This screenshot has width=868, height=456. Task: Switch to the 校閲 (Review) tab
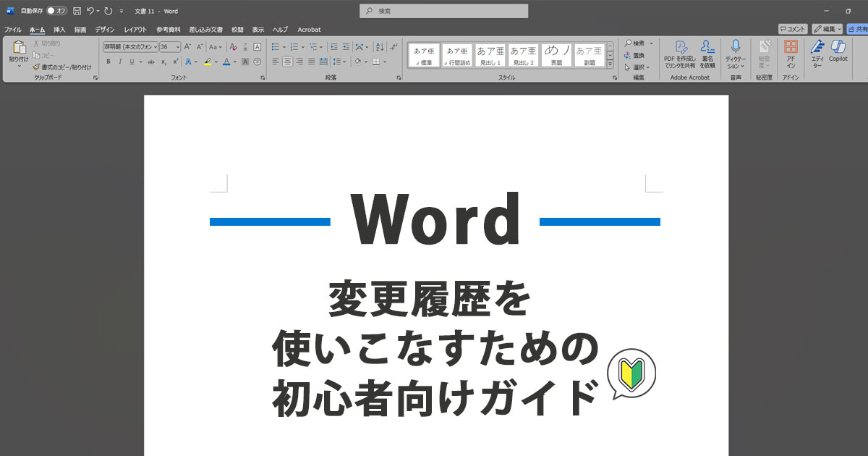point(237,30)
